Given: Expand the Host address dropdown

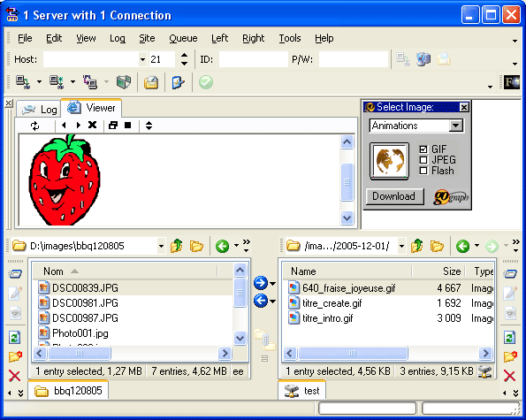Looking at the screenshot, I should click(x=143, y=60).
